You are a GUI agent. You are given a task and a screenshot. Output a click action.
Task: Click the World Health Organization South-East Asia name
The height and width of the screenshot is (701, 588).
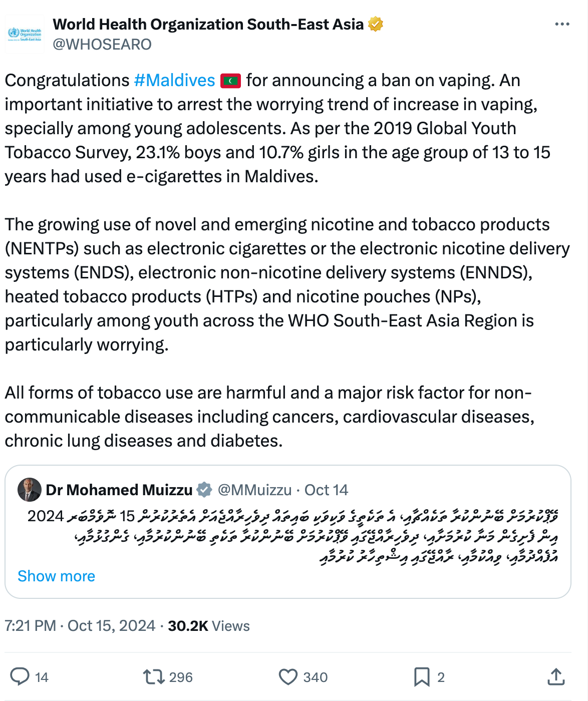208,24
